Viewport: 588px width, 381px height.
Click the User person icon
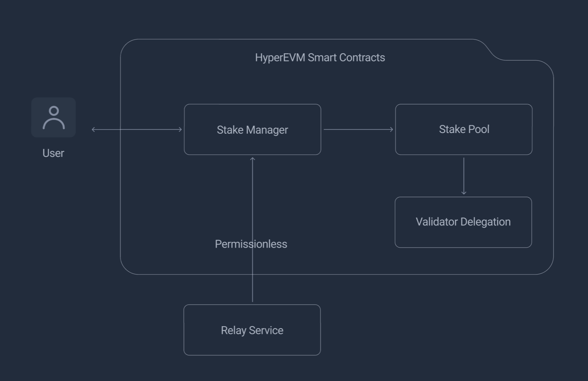tap(54, 117)
